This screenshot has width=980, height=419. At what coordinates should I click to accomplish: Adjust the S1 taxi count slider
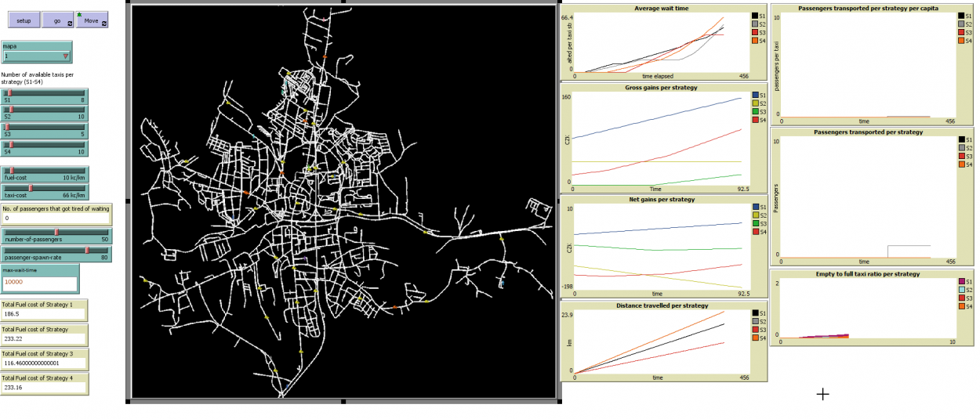[44, 95]
